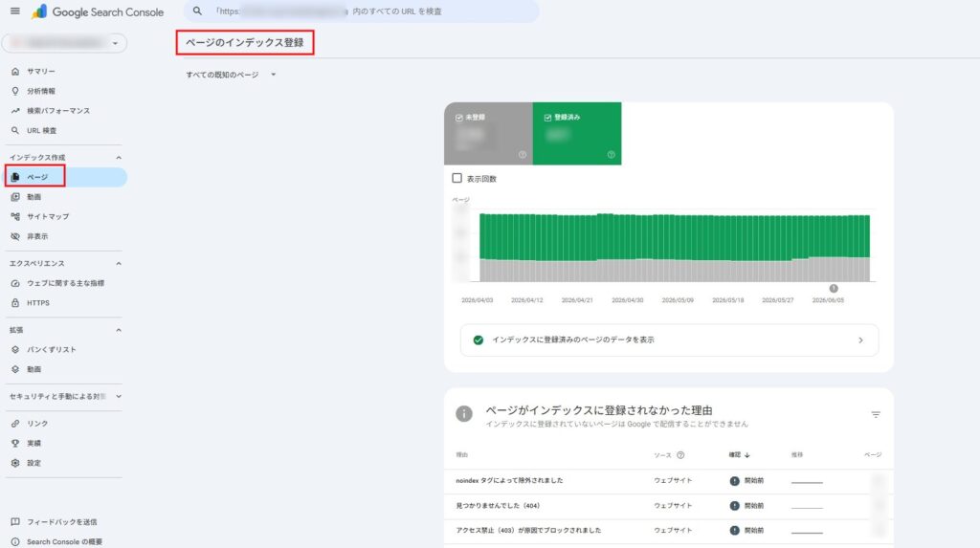Open 検索パフォーマンス in the sidebar
This screenshot has width=980, height=548.
pos(58,111)
